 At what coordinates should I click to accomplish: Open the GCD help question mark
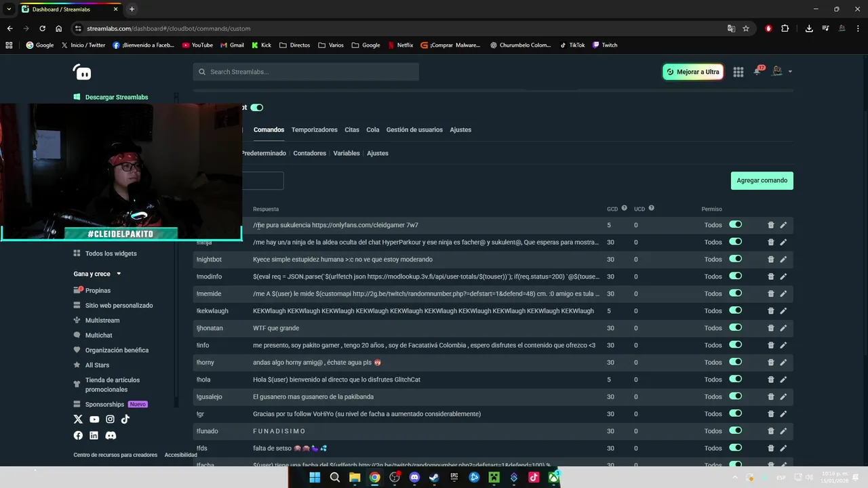click(x=625, y=208)
